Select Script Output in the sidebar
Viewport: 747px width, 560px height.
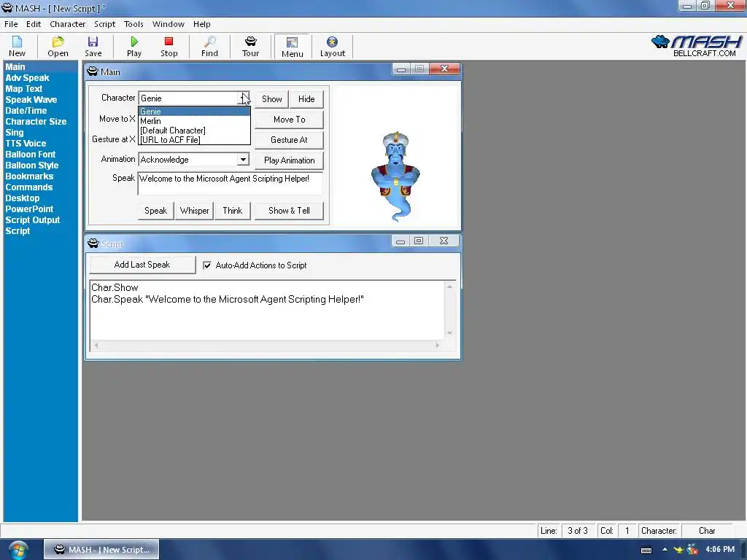coord(32,220)
